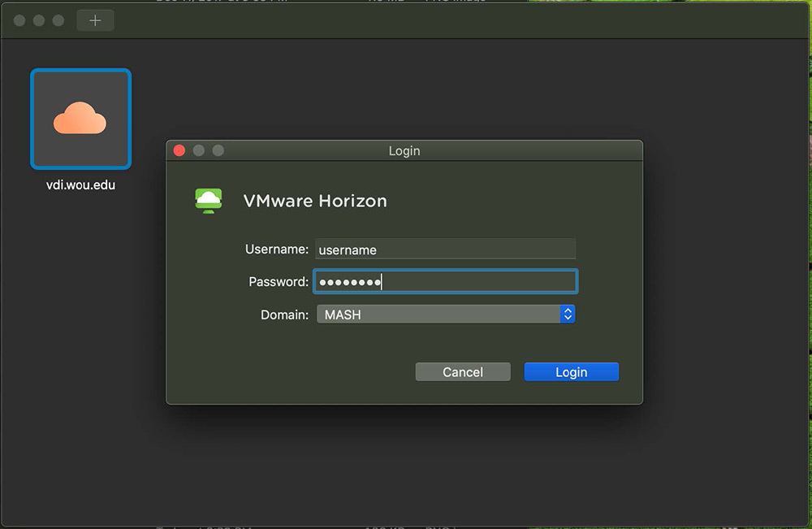Click the Login window title bar
The height and width of the screenshot is (529, 812).
404,150
